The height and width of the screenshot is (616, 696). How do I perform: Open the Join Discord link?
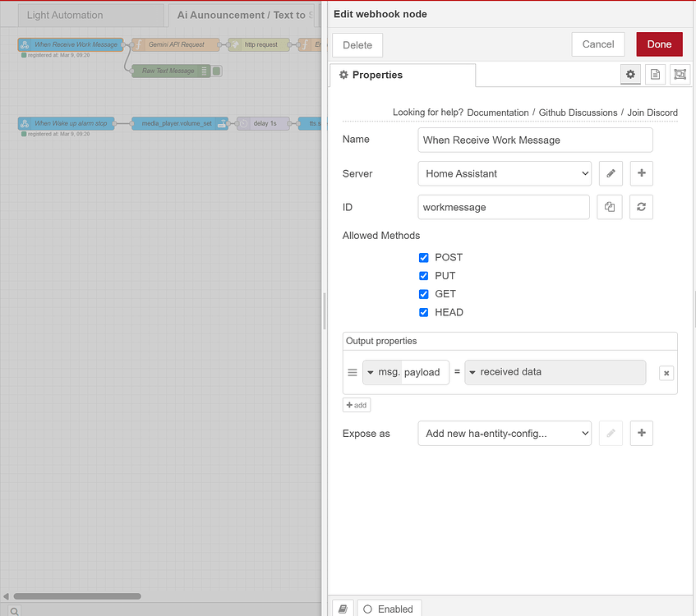coord(652,113)
